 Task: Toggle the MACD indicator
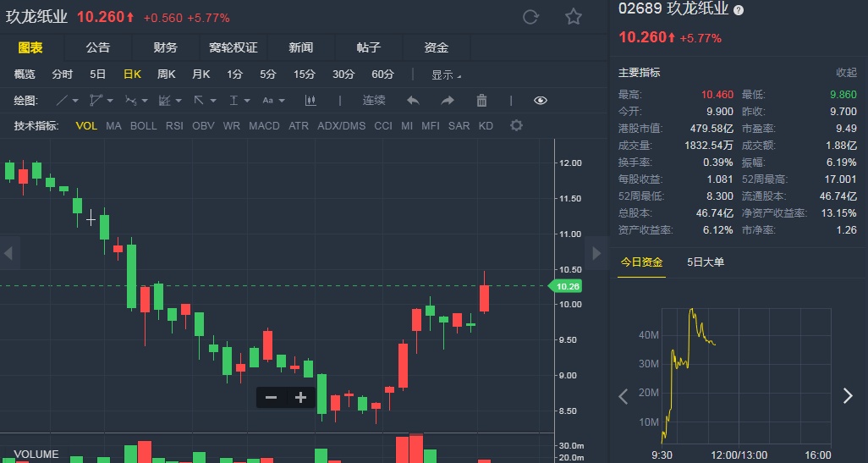pyautogui.click(x=264, y=126)
